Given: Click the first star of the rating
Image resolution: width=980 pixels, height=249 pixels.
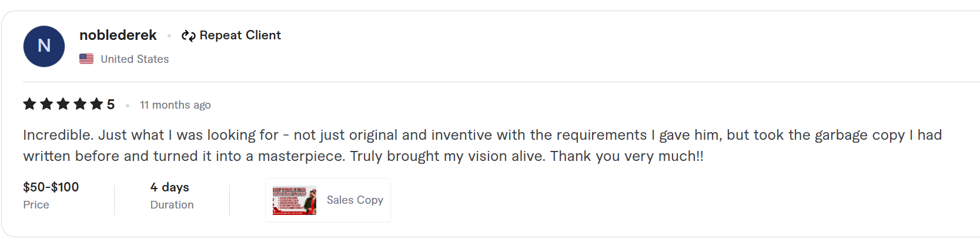Looking at the screenshot, I should point(29,105).
